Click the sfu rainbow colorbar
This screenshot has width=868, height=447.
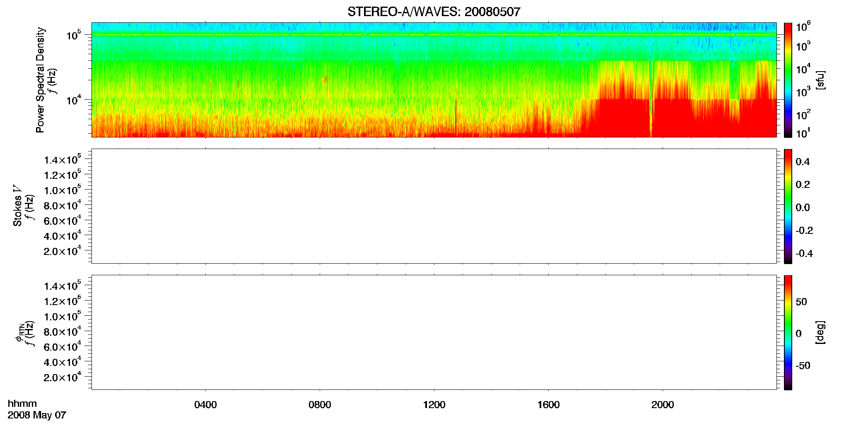pyautogui.click(x=788, y=79)
